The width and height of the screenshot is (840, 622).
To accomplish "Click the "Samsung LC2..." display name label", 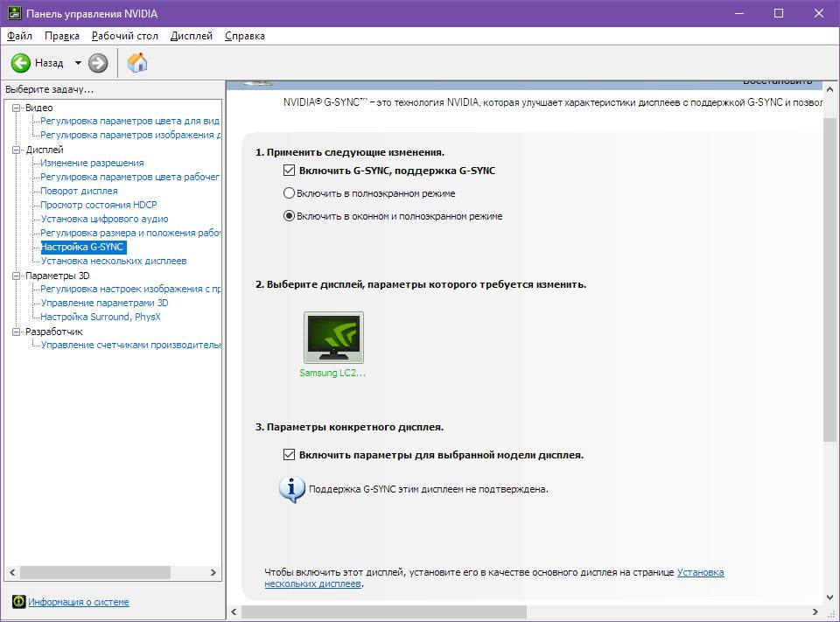I will tap(332, 373).
